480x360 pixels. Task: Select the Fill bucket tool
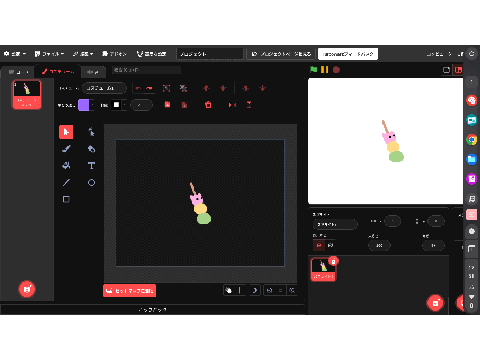66,165
